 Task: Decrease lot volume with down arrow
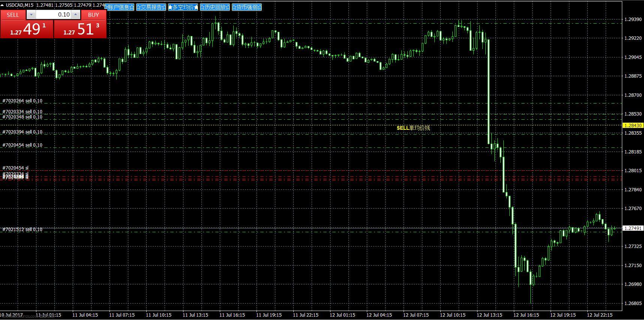click(x=31, y=15)
